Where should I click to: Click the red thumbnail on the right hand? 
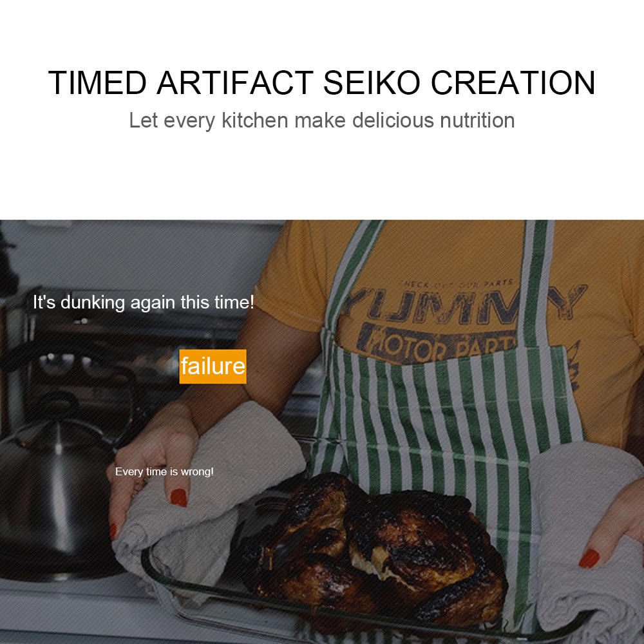(589, 558)
